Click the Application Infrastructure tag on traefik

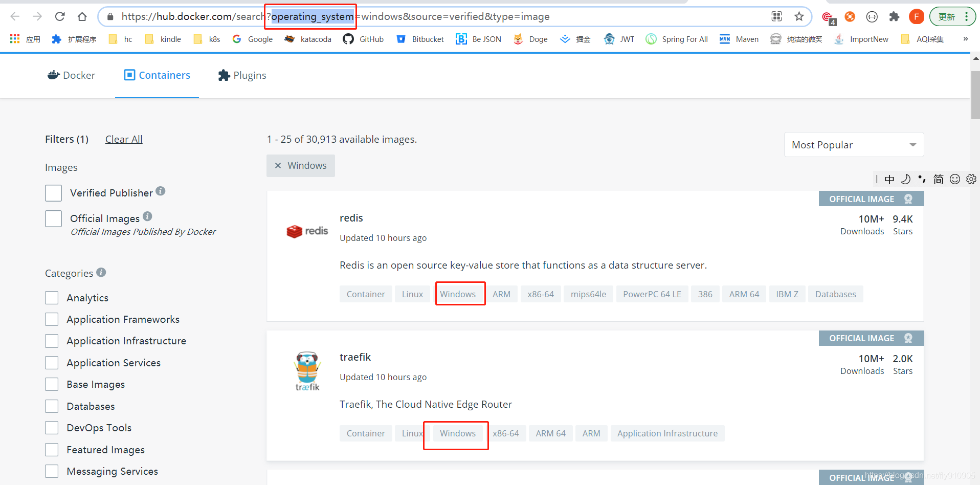[x=667, y=433]
